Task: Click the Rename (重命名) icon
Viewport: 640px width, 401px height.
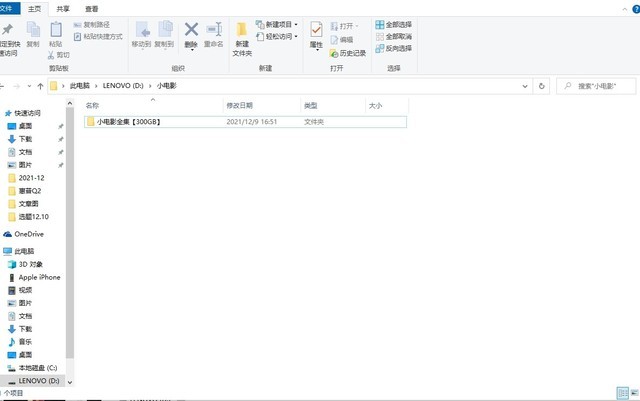Action: (214, 33)
